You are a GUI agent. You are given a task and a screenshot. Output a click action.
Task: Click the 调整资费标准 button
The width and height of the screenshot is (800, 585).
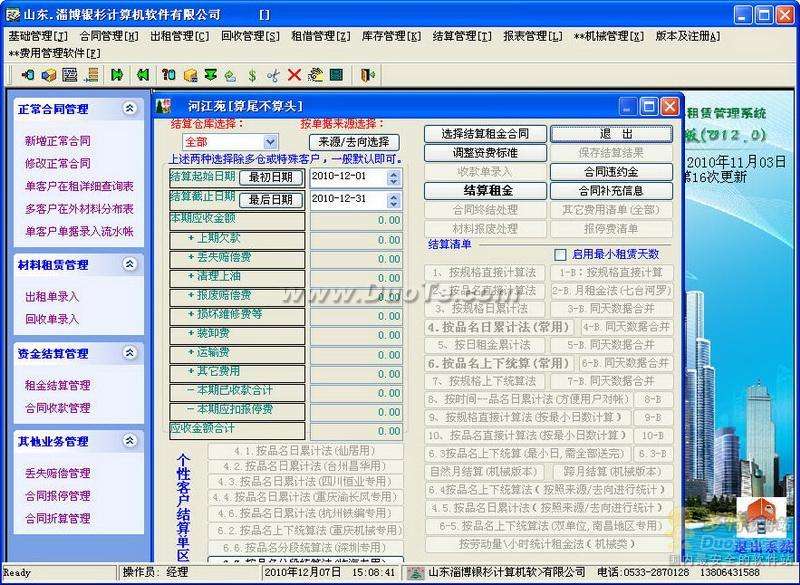coord(485,153)
